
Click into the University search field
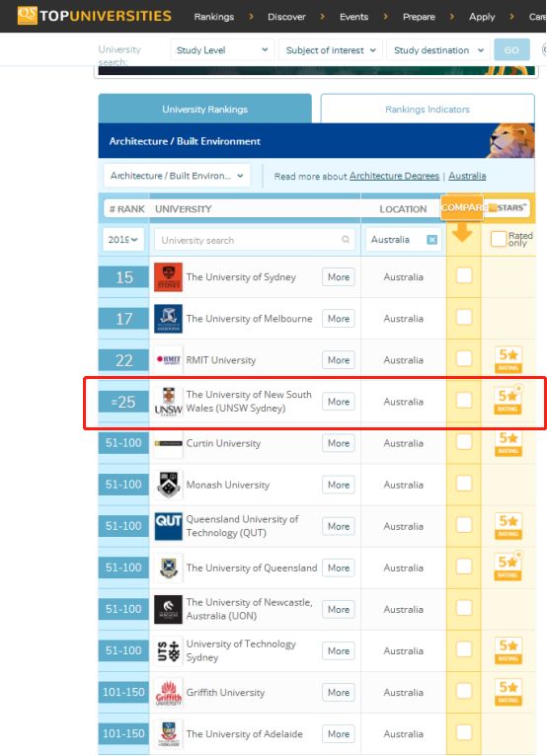pos(254,240)
